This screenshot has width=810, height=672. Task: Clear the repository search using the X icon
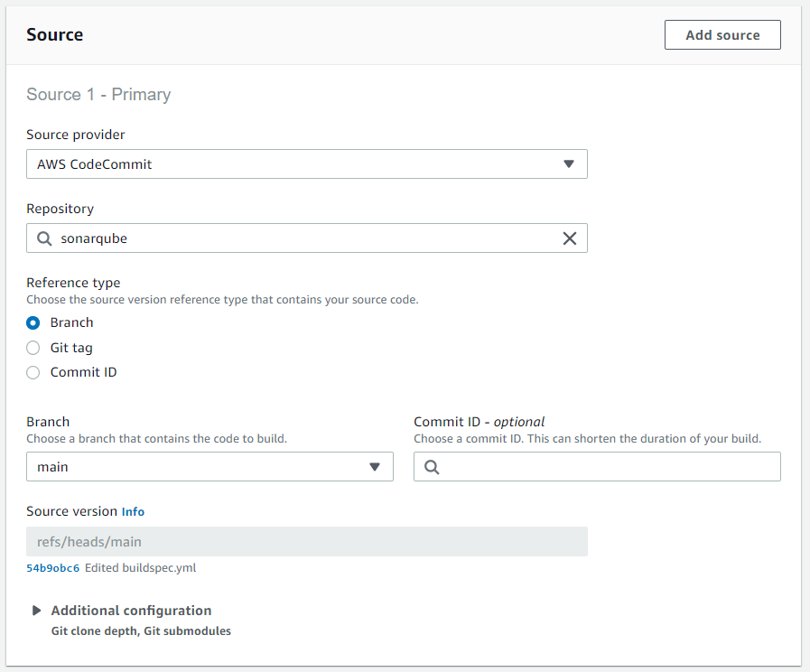pyautogui.click(x=570, y=238)
